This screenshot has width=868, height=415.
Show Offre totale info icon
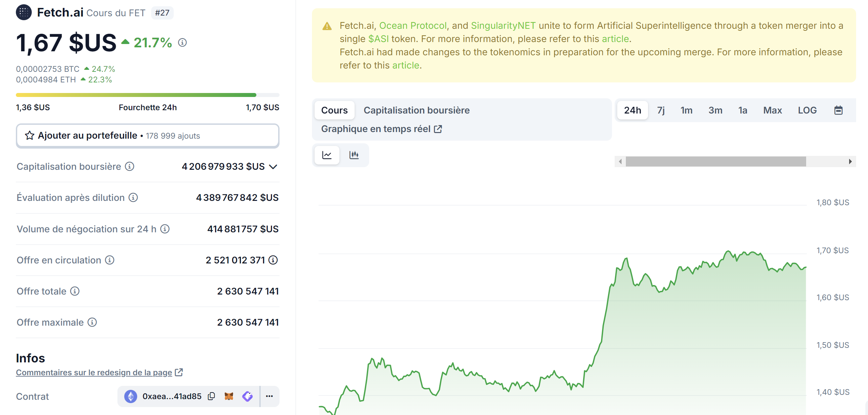pyautogui.click(x=75, y=291)
